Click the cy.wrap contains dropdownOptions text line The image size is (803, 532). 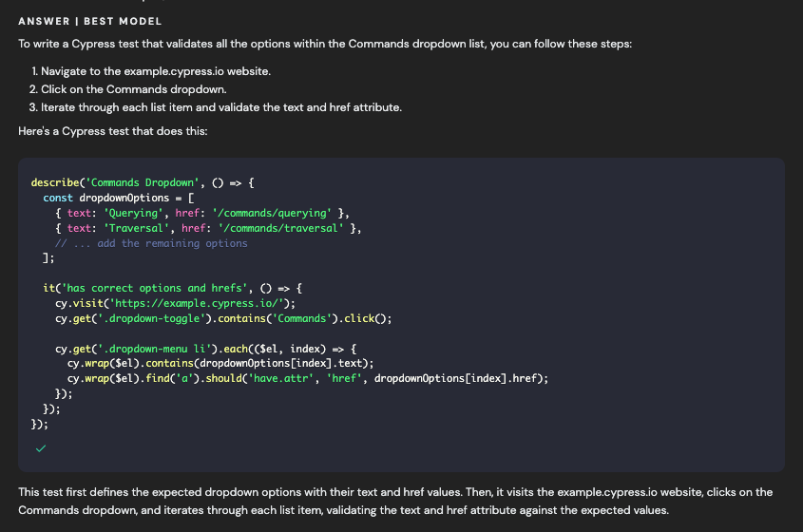(220, 363)
